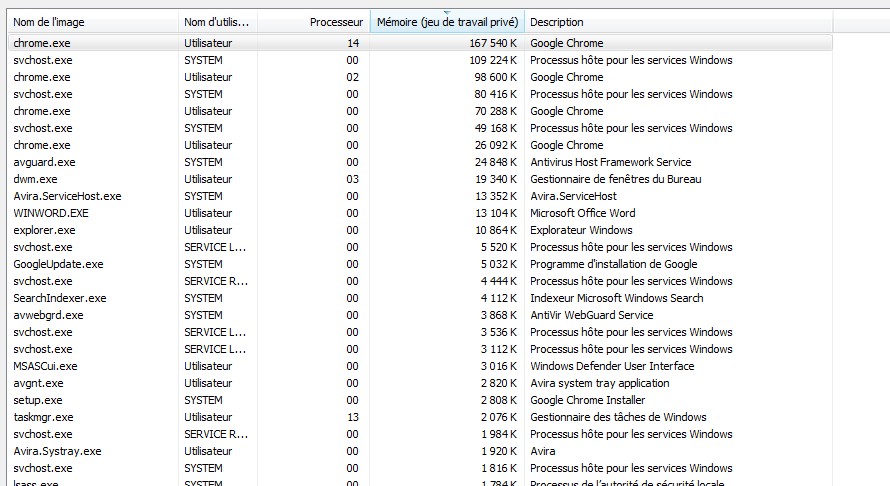
Task: Select the svchost.exe row using 3 536 K
Action: pos(420,332)
